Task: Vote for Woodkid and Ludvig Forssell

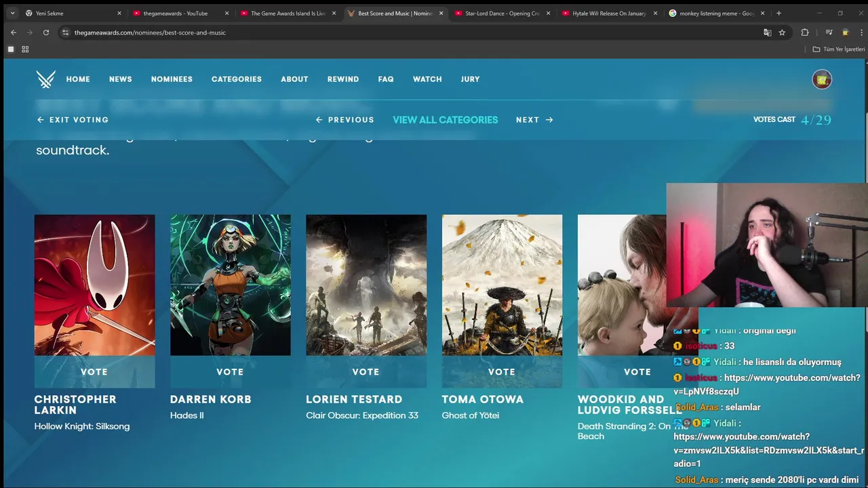Action: click(x=637, y=372)
